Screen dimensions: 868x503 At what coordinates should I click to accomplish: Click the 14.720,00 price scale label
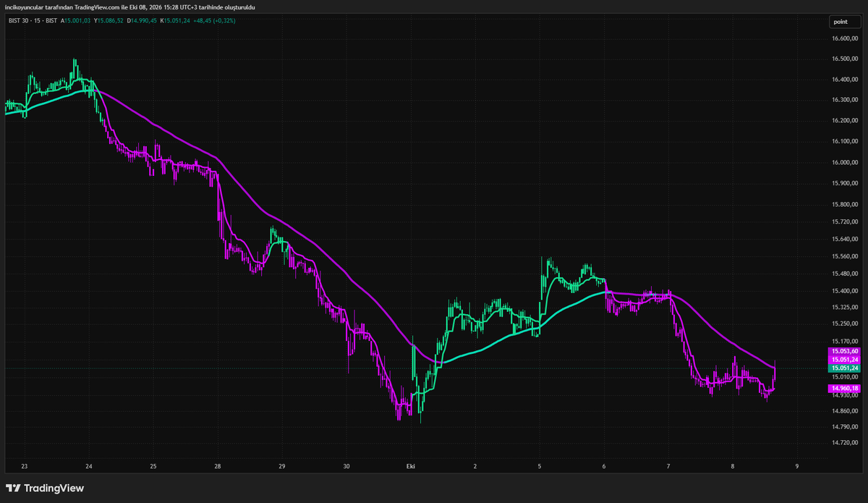[x=844, y=443]
